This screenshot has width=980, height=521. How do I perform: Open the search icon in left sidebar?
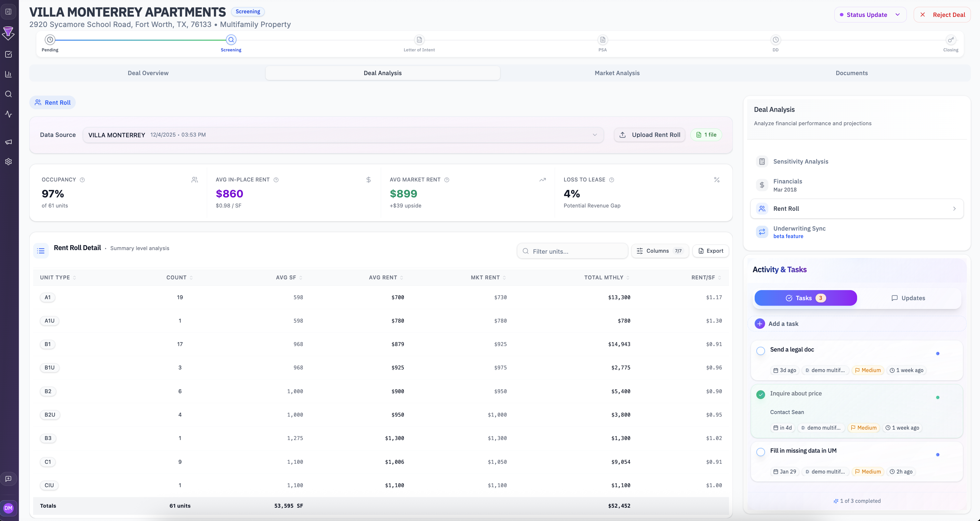pyautogui.click(x=8, y=94)
